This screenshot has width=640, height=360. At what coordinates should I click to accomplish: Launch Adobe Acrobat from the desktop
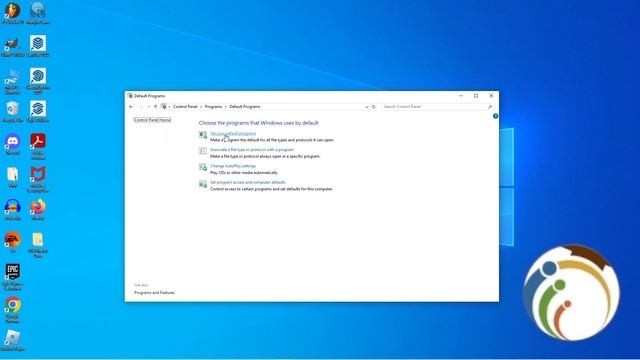tap(38, 146)
